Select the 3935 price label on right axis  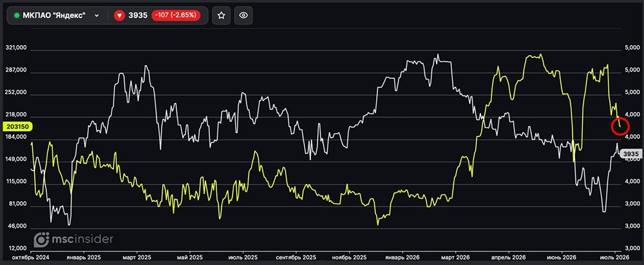630,154
